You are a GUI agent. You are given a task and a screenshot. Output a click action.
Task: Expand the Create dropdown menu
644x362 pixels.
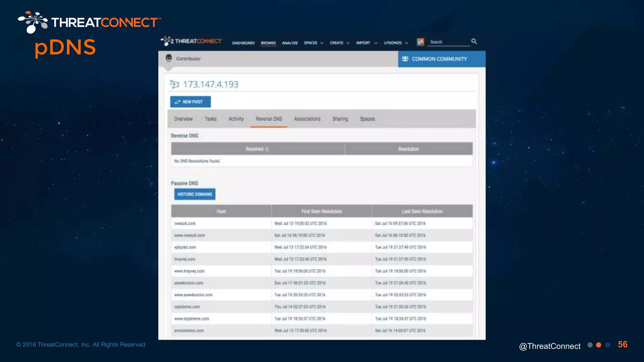point(340,43)
